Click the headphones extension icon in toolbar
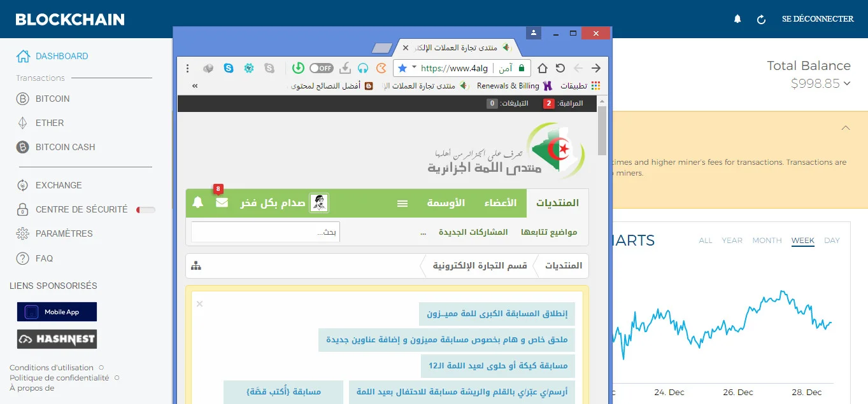868x404 pixels. tap(363, 68)
